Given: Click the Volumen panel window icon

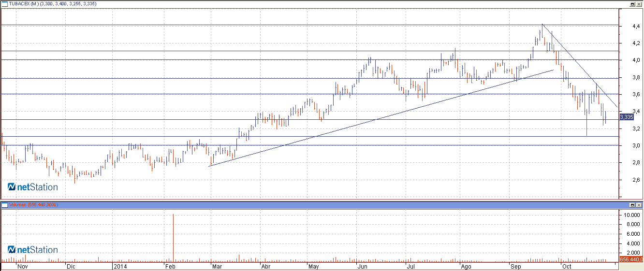Looking at the screenshot, I should (x=5, y=205).
